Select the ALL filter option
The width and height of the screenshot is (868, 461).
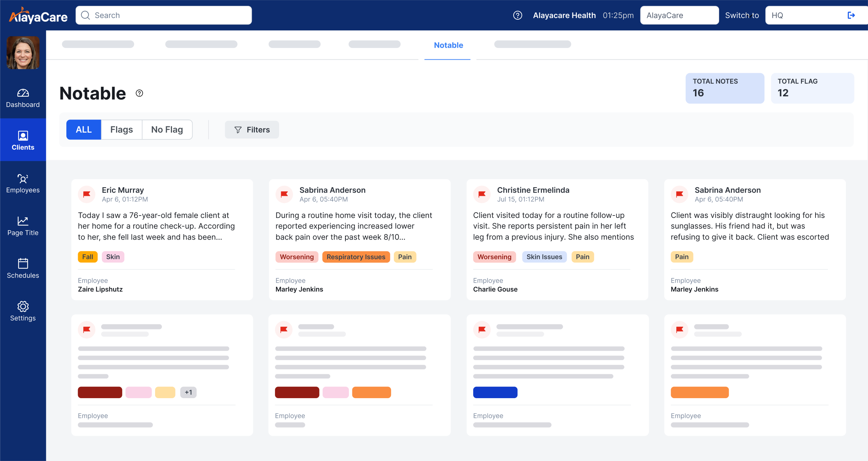[84, 129]
